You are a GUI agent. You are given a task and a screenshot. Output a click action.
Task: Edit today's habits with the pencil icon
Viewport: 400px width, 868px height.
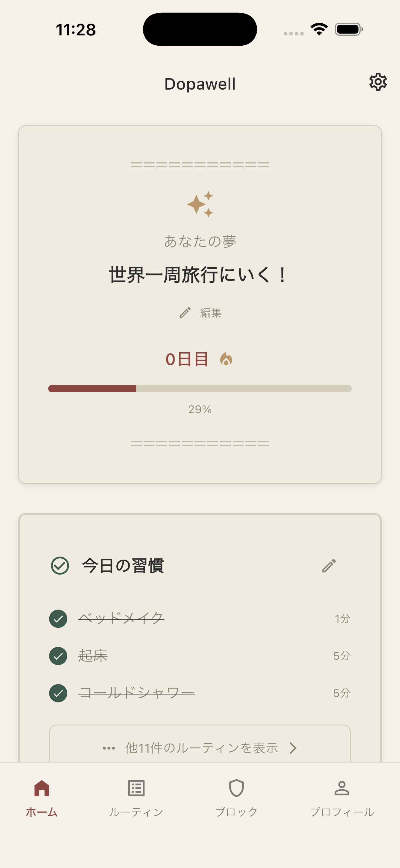(x=329, y=566)
